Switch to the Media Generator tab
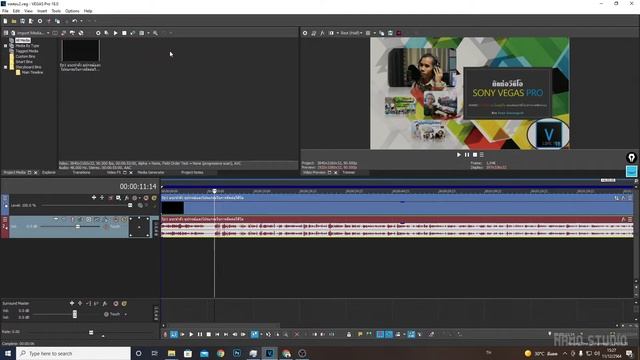The height and width of the screenshot is (360, 640). (151, 173)
